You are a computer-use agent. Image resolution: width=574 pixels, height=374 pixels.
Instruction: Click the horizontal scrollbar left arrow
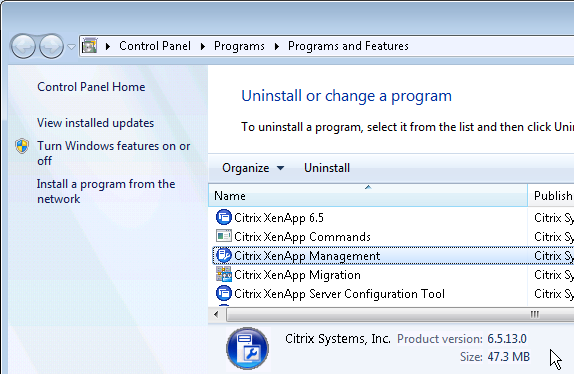click(216, 314)
